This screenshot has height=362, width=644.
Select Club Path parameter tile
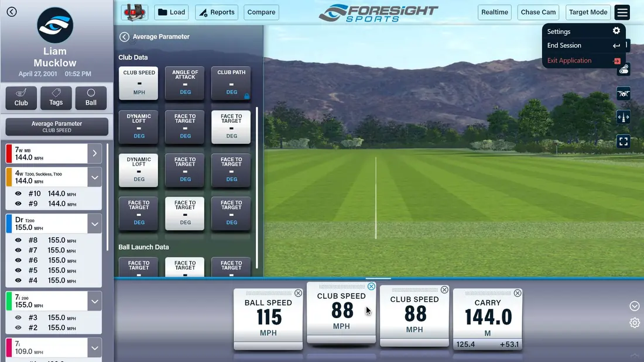231,83
